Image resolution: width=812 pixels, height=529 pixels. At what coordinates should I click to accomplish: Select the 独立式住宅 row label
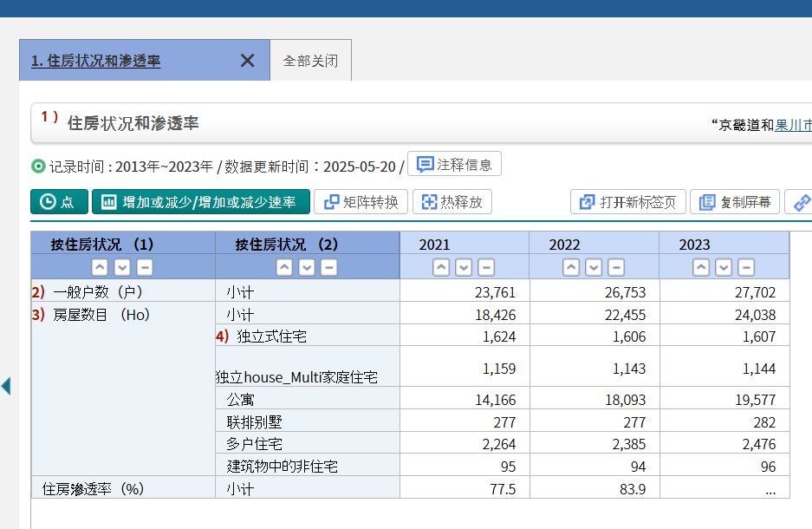click(x=272, y=336)
